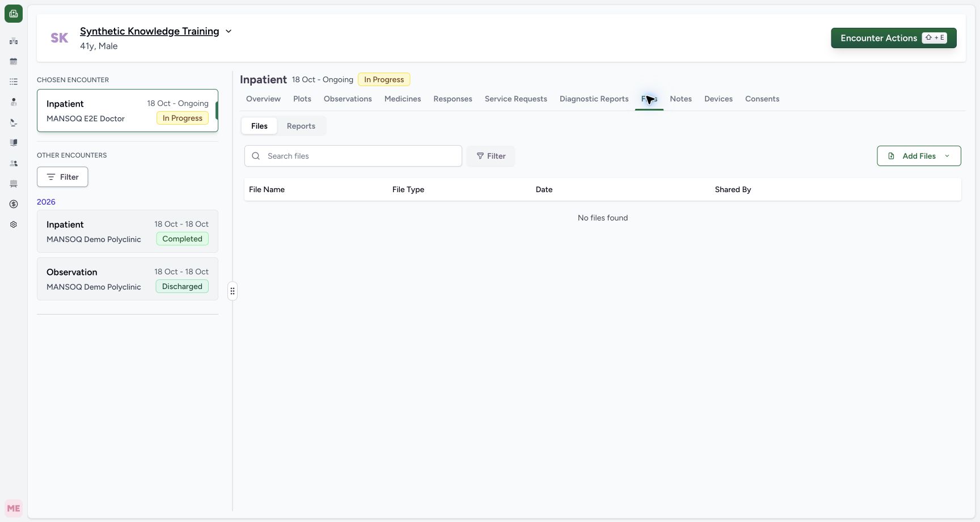Screen dimensions: 980x522
Task: Click the magnifier icon in Search files
Action: click(256, 156)
